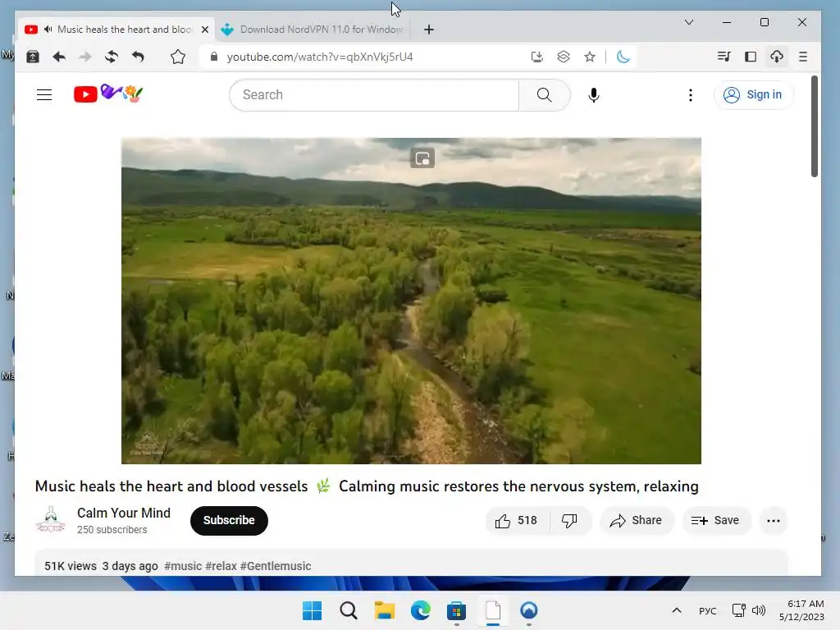Open a new tab with plus button
Screen dimensions: 840x630
pyautogui.click(x=428, y=30)
